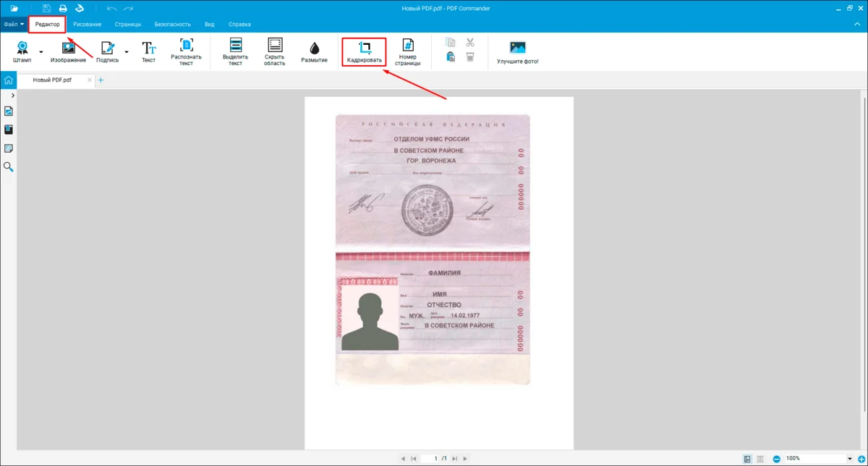Open the Штамп dropdown arrow
Image resolution: width=868 pixels, height=466 pixels.
tap(41, 52)
